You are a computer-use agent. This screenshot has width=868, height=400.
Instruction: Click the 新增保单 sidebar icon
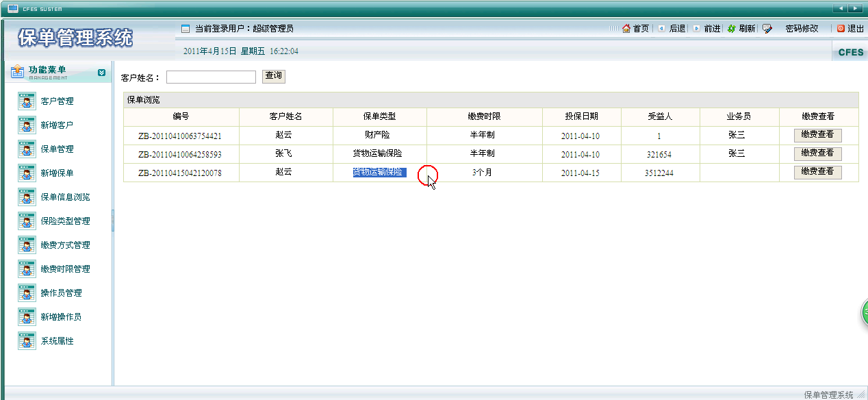(x=27, y=173)
